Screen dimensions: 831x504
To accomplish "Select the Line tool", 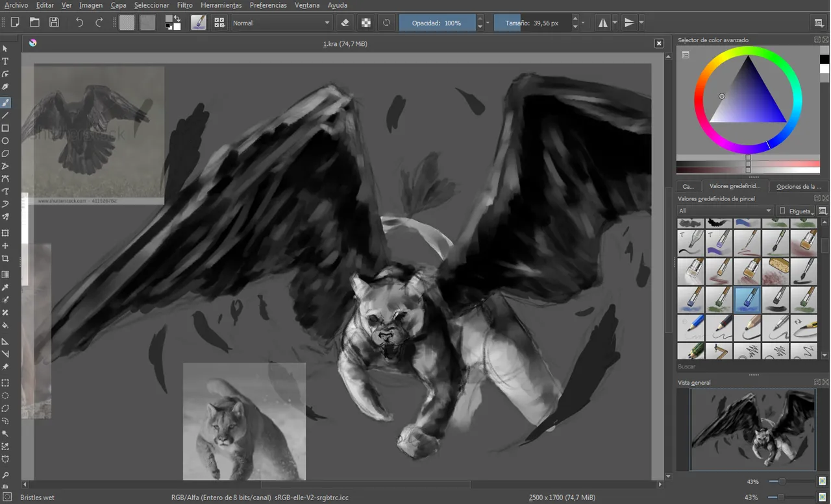I will coord(5,115).
